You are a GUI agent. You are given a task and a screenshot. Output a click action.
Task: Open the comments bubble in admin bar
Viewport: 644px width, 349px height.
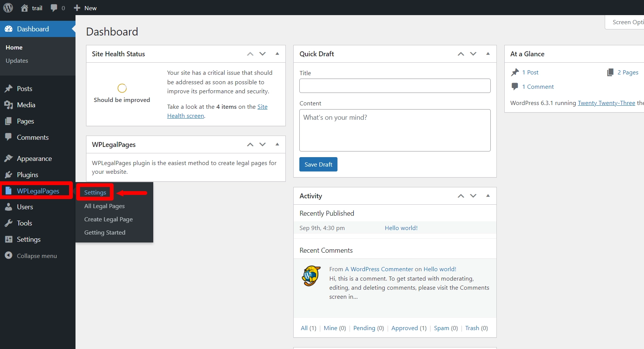[x=57, y=8]
